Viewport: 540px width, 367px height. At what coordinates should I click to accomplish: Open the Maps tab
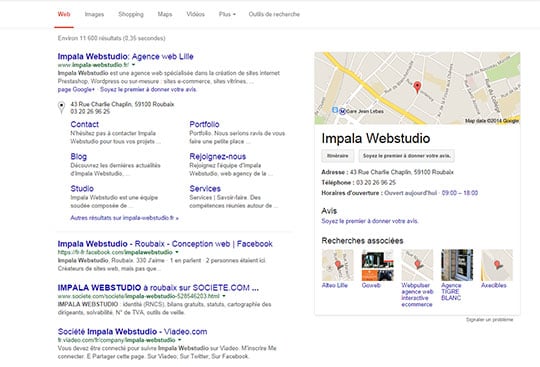[x=165, y=14]
